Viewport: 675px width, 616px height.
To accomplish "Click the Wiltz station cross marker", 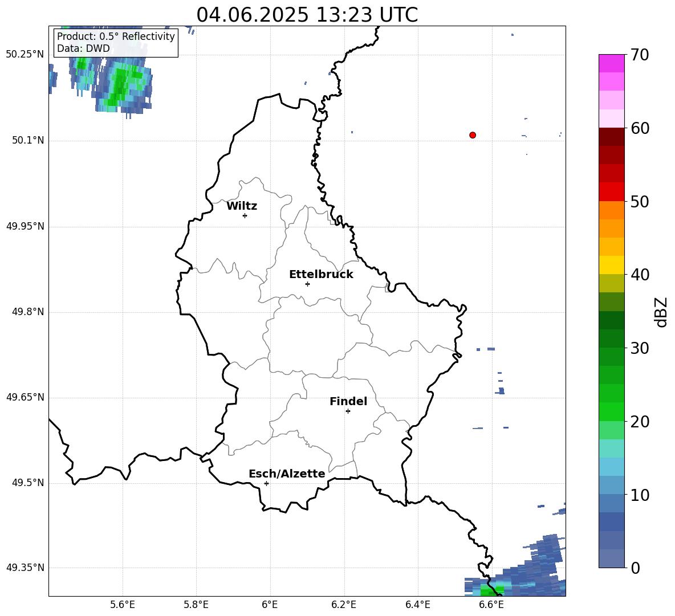I will point(245,215).
